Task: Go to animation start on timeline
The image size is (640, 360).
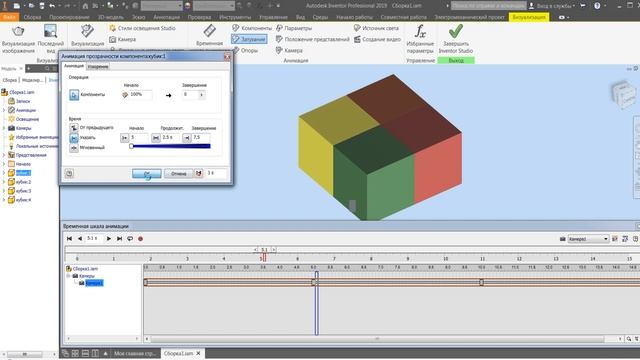Action: [x=69, y=239]
